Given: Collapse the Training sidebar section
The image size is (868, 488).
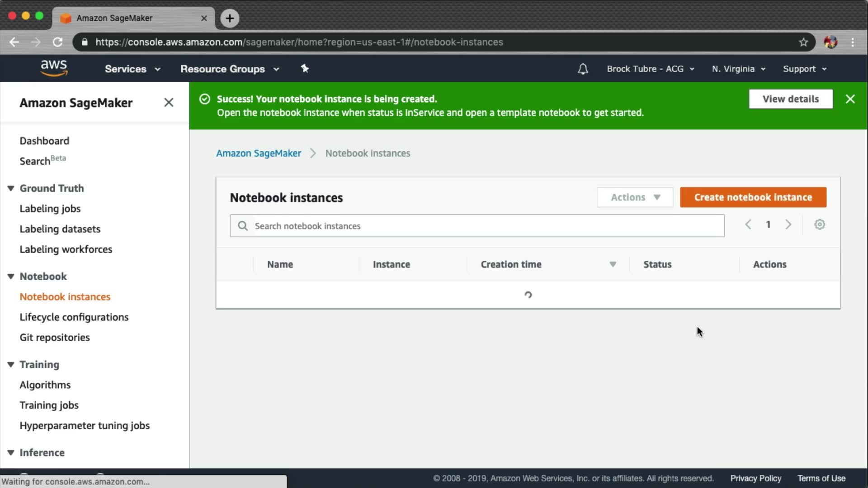Looking at the screenshot, I should 11,364.
